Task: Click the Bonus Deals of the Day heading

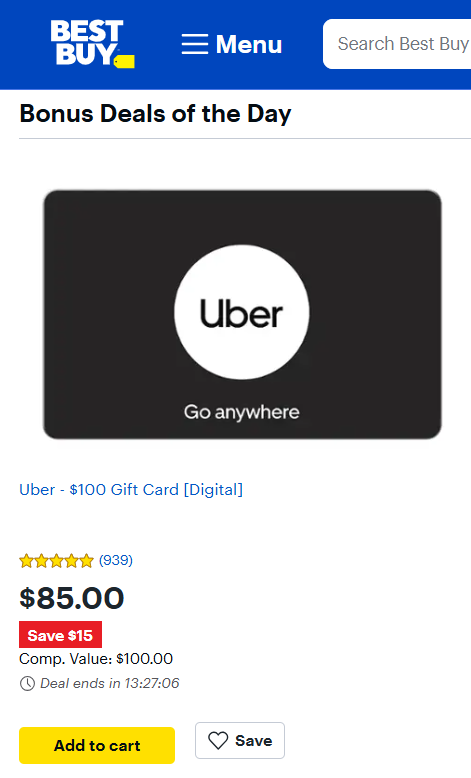Action: tap(155, 114)
